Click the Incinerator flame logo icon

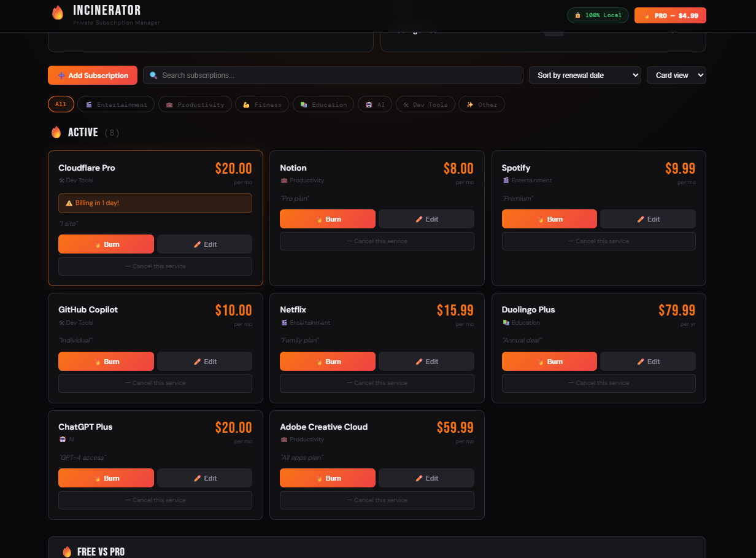pyautogui.click(x=57, y=13)
